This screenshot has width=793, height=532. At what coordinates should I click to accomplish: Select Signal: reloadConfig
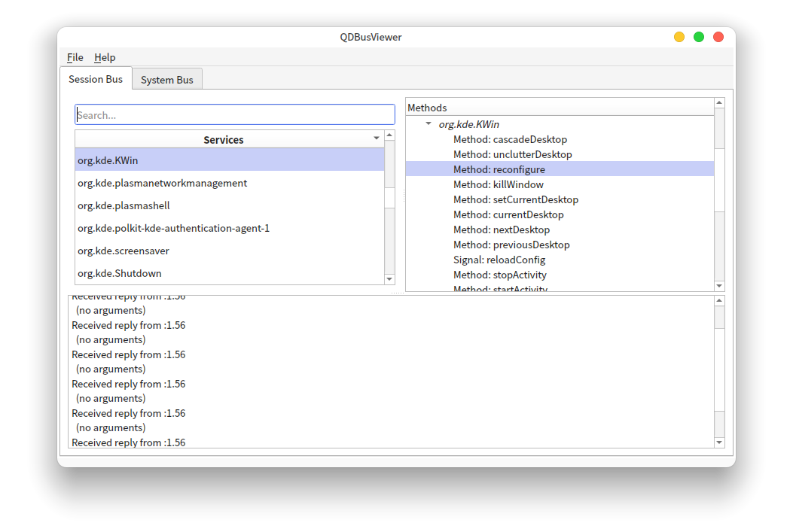(x=499, y=260)
